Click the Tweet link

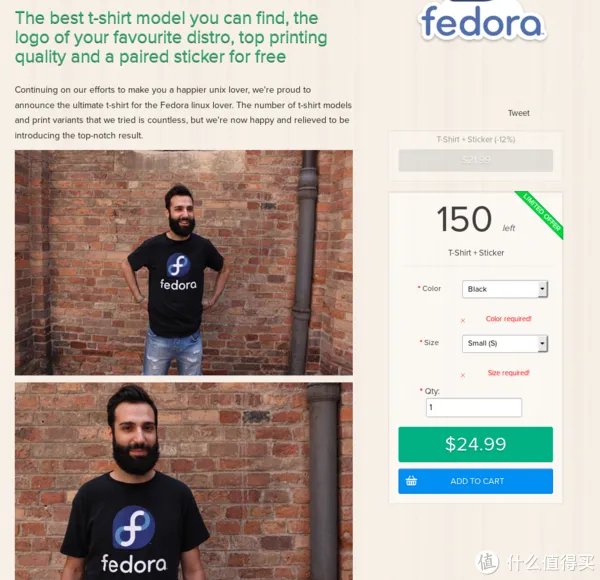[518, 113]
